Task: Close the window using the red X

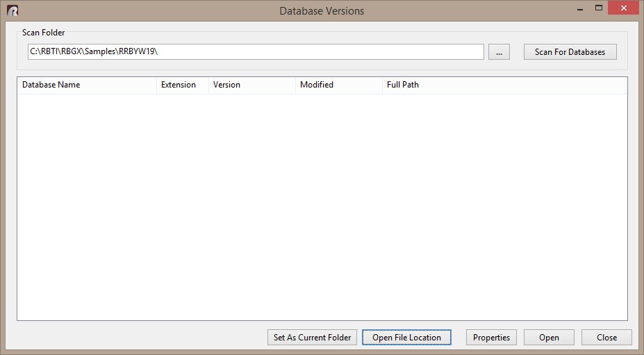Action: (x=623, y=8)
